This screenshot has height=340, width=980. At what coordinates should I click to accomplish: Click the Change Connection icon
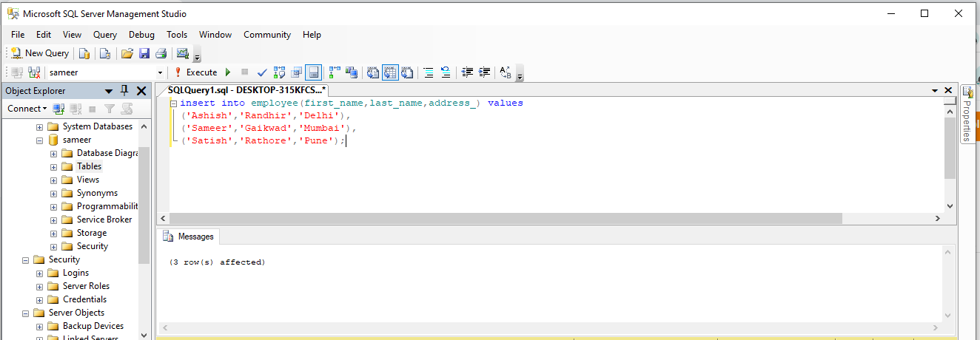(34, 72)
